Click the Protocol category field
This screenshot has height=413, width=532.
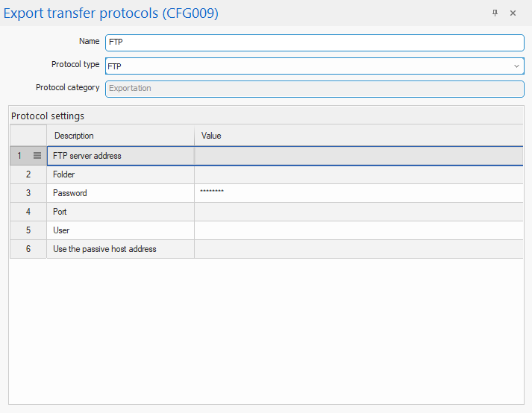pos(313,88)
